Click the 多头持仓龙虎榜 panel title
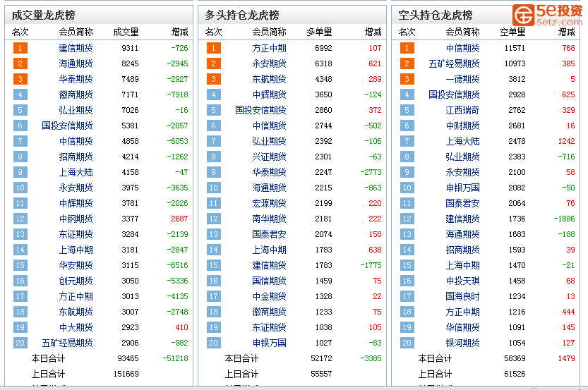The width and height of the screenshot is (588, 390). (x=242, y=15)
